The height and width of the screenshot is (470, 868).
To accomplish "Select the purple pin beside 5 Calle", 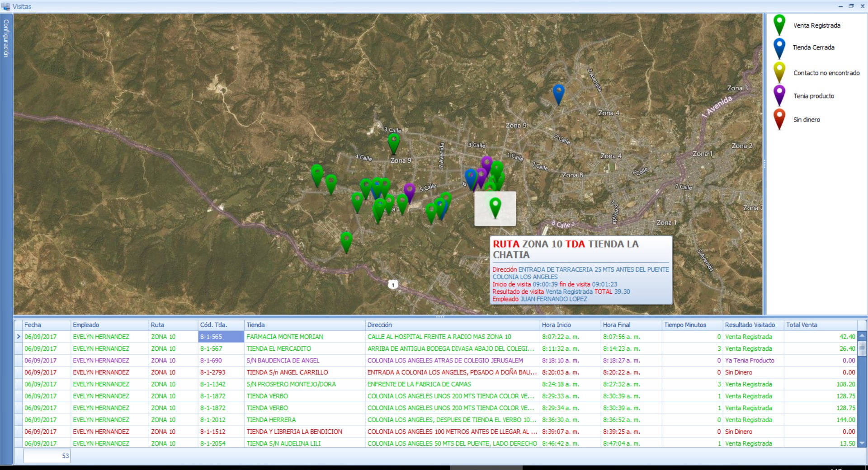I will (409, 192).
